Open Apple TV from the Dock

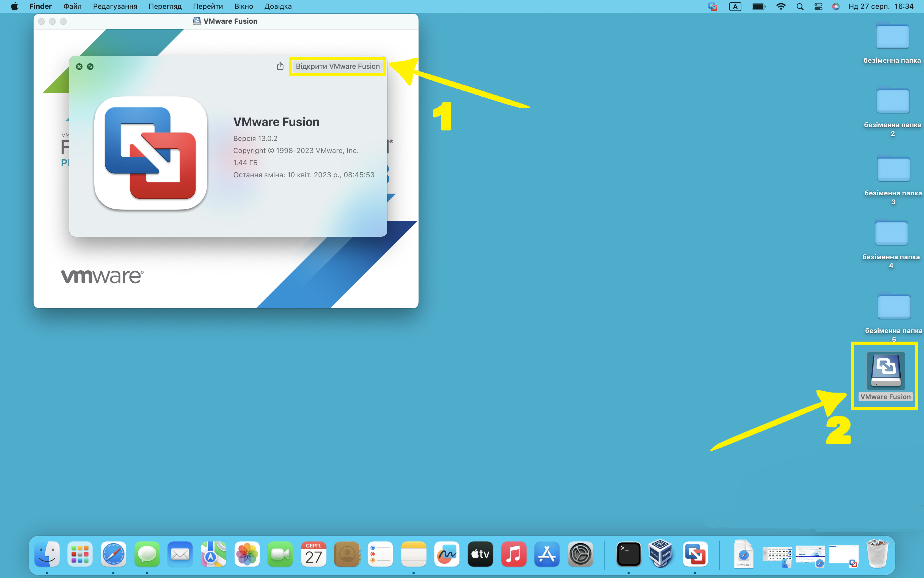tap(480, 554)
